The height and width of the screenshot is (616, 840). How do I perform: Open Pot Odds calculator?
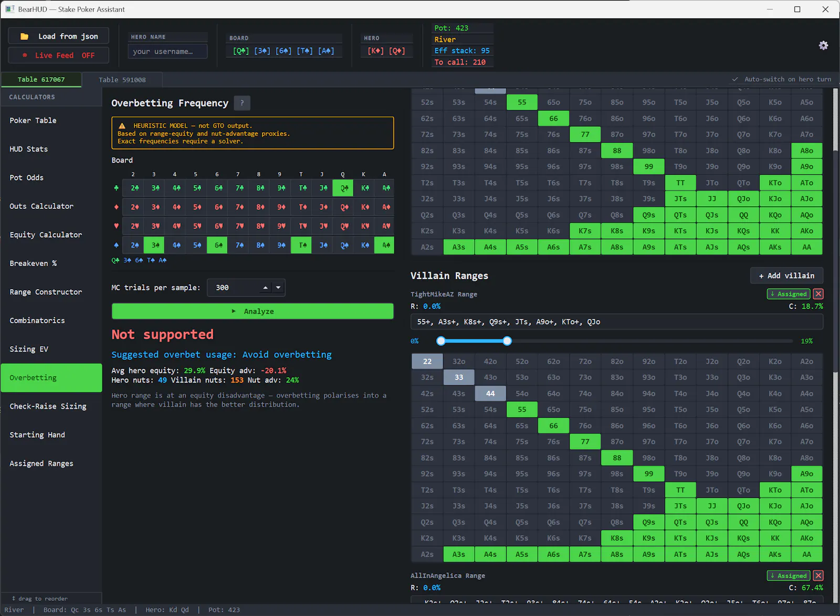51,178
